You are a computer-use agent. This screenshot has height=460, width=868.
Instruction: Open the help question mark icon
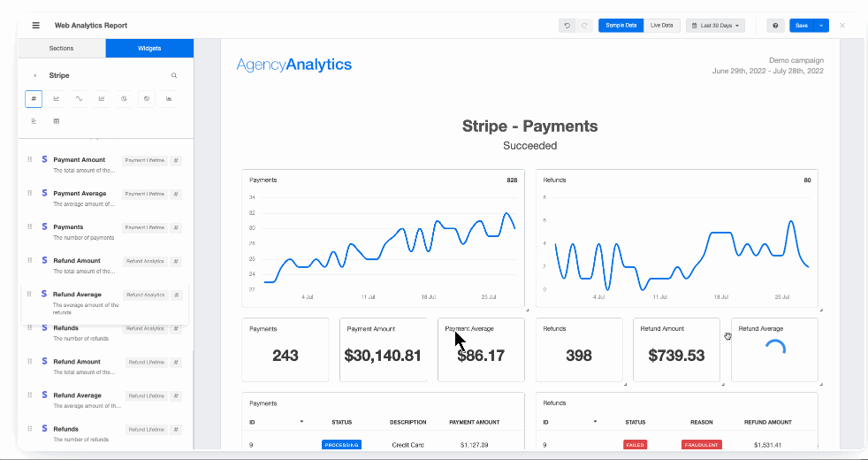click(x=775, y=26)
